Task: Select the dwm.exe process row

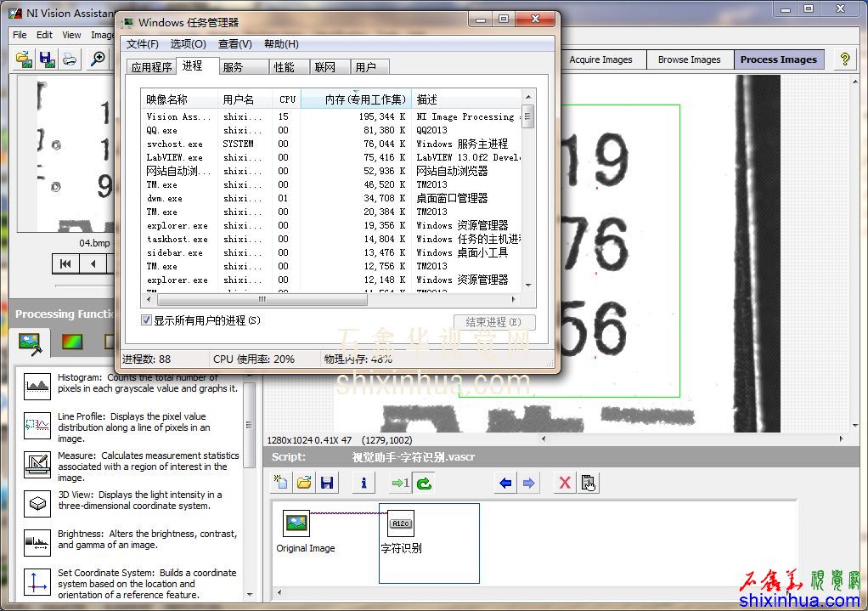Action: coord(331,198)
